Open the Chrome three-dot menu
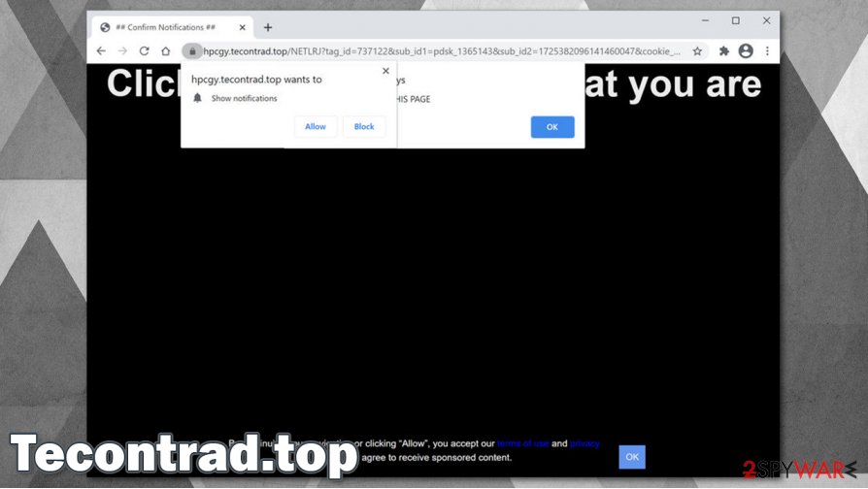 click(x=767, y=50)
